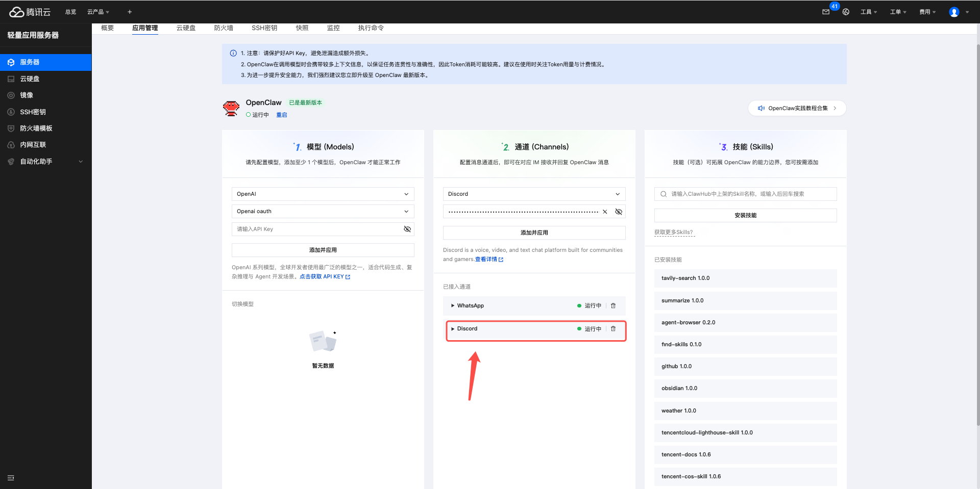Viewport: 980px width, 489px height.
Task: Open the Openai oauth dropdown
Action: click(x=323, y=212)
